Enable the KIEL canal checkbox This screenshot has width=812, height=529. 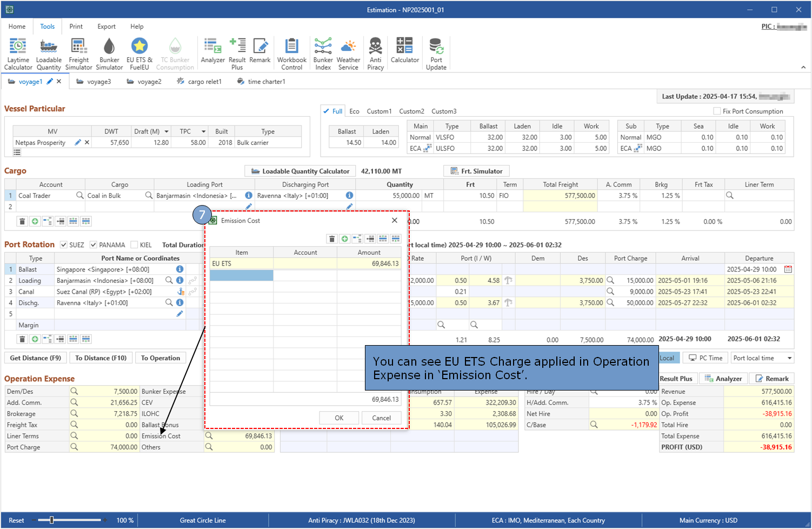135,245
